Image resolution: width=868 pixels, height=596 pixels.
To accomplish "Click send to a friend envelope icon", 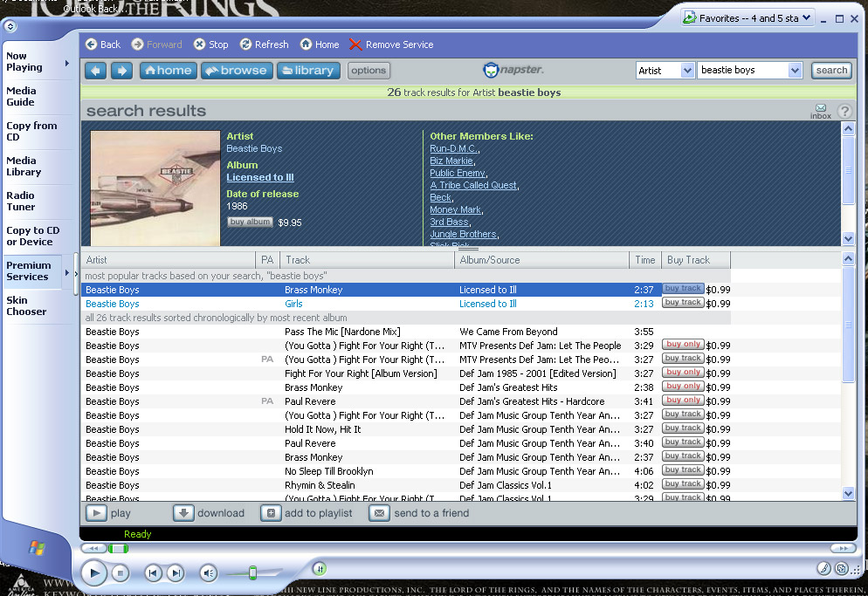I will point(379,513).
